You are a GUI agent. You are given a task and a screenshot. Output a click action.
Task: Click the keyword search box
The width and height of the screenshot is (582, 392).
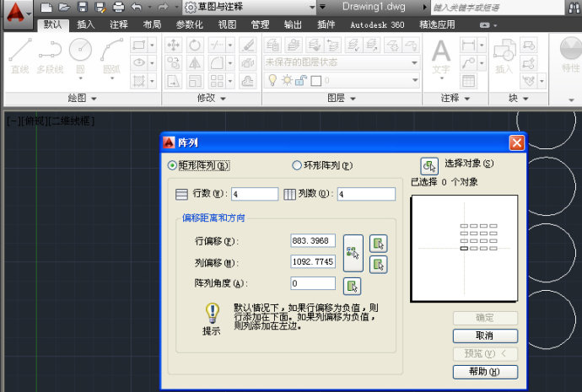click(x=498, y=8)
